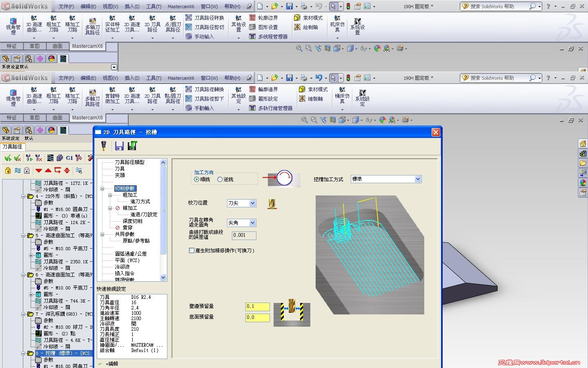Click the green-arrow floppy icon in the 挖槽 dialog
Image resolution: width=588 pixels, height=368 pixels.
coord(132,146)
